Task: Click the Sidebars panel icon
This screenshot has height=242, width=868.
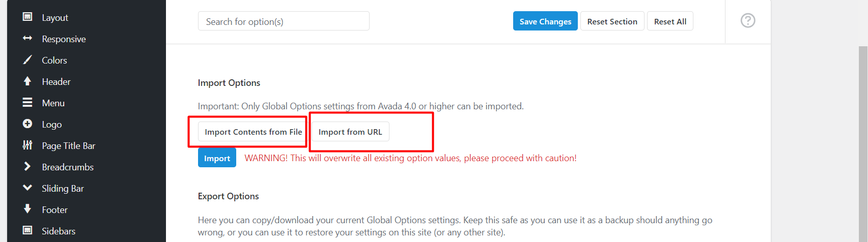Action: click(27, 230)
